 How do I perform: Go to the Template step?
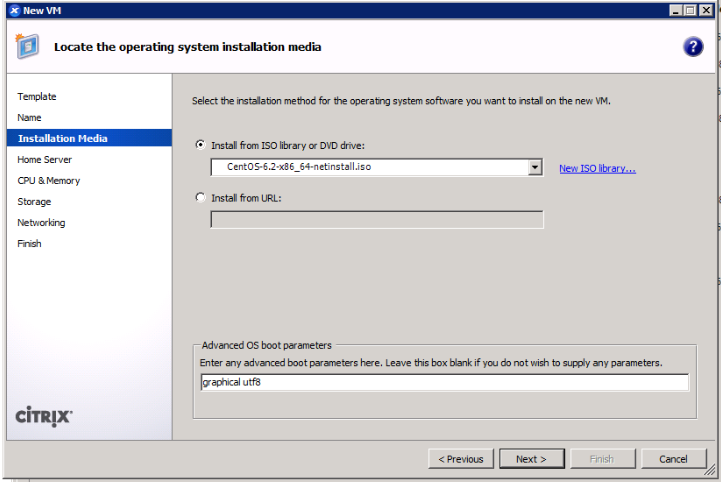point(37,97)
